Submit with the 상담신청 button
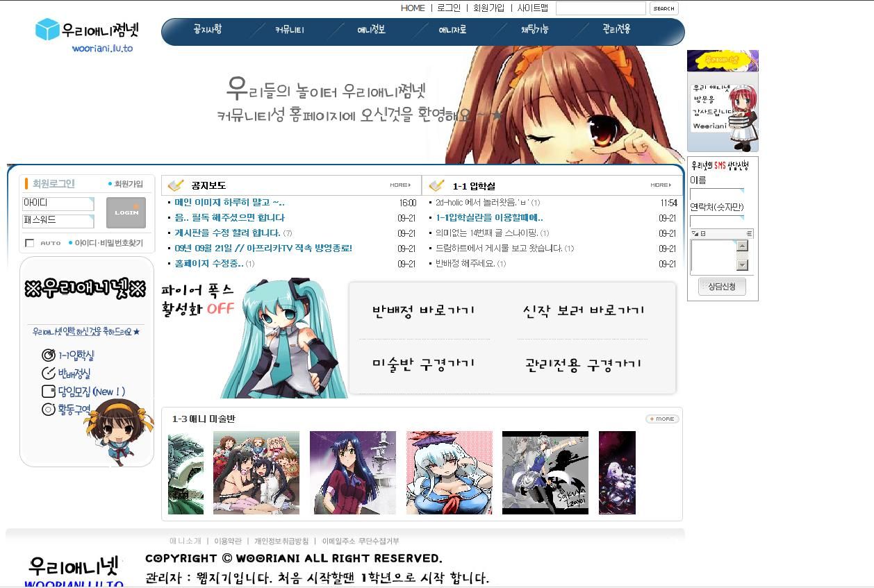Image resolution: width=874 pixels, height=588 pixels. point(722,286)
